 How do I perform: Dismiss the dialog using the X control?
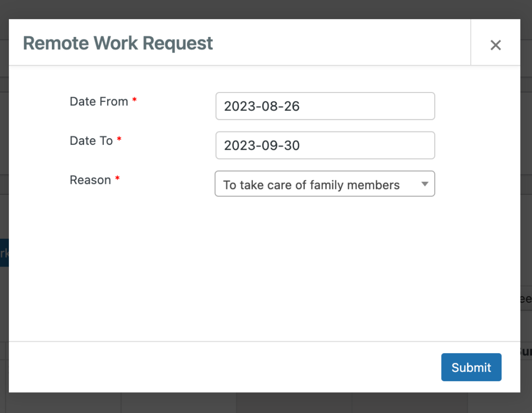(x=495, y=45)
